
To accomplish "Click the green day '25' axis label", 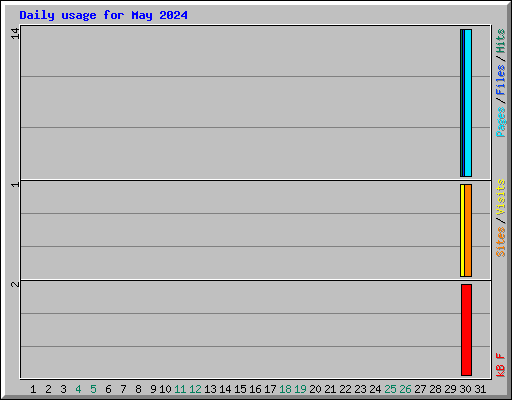I will (x=390, y=389).
